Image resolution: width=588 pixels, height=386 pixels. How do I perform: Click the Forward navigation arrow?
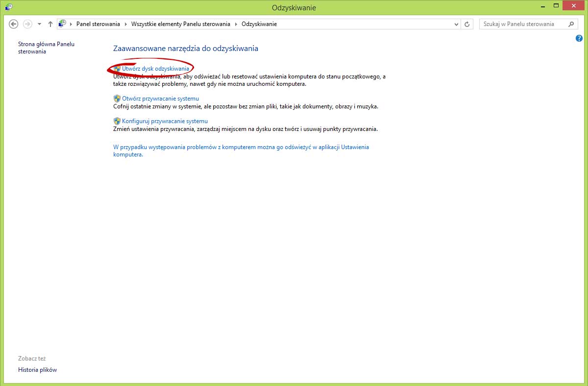[x=27, y=24]
